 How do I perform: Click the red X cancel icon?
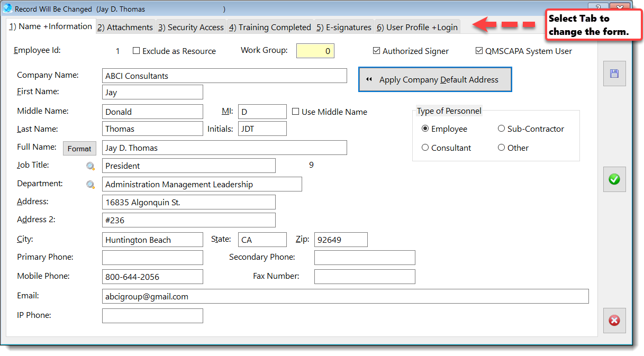[614, 321]
